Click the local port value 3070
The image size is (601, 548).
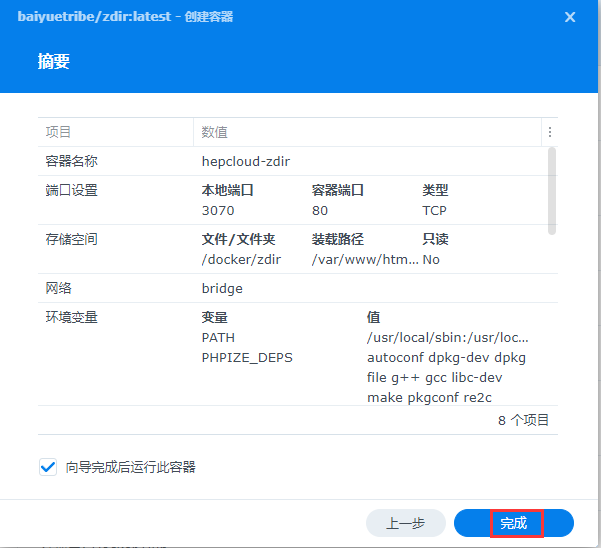point(218,211)
